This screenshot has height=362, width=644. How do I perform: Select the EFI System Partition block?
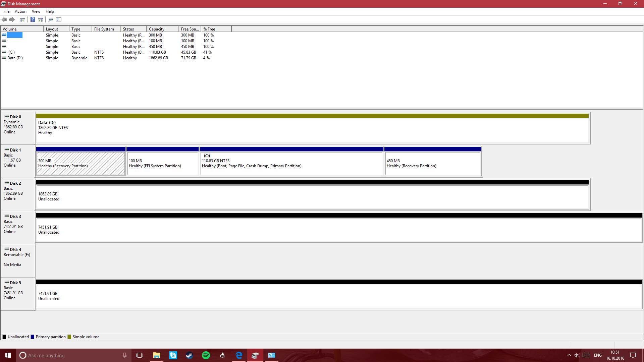[162, 164]
